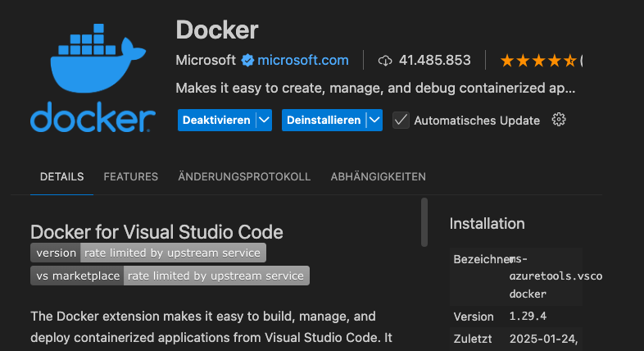Click the cloud download count icon

click(x=385, y=60)
